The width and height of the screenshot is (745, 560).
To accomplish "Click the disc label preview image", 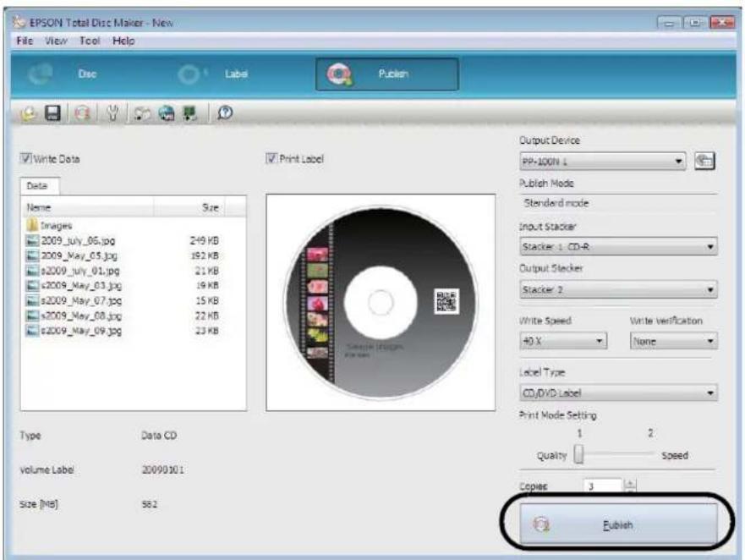I will tap(381, 302).
